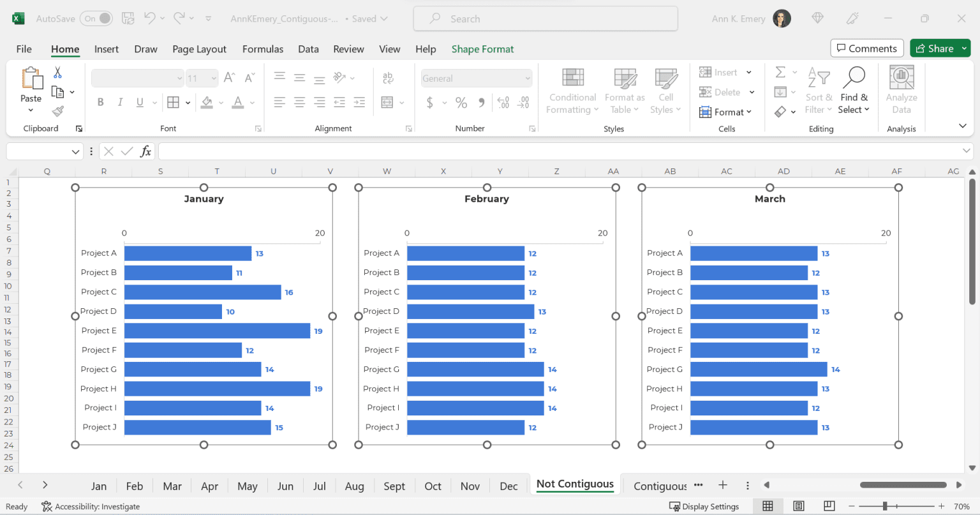Image resolution: width=980 pixels, height=515 pixels.
Task: Toggle AutoSave off
Action: [96, 19]
